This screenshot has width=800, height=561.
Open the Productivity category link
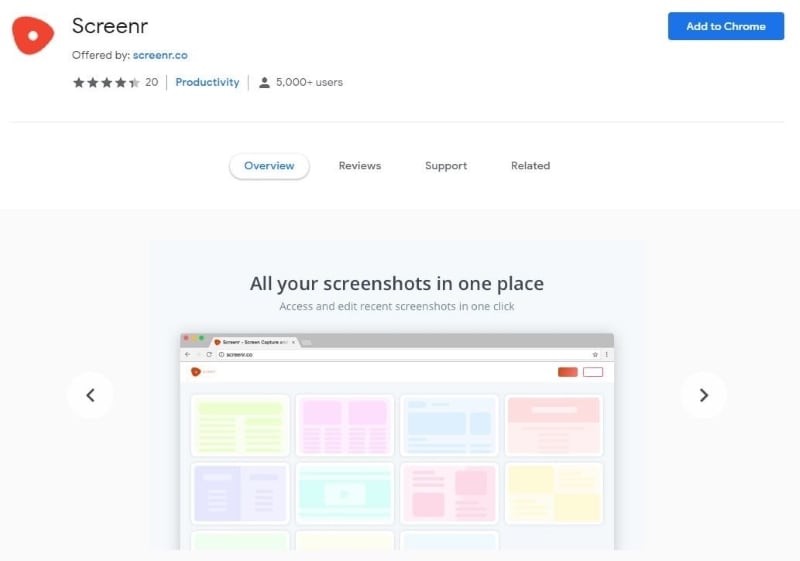click(x=207, y=82)
